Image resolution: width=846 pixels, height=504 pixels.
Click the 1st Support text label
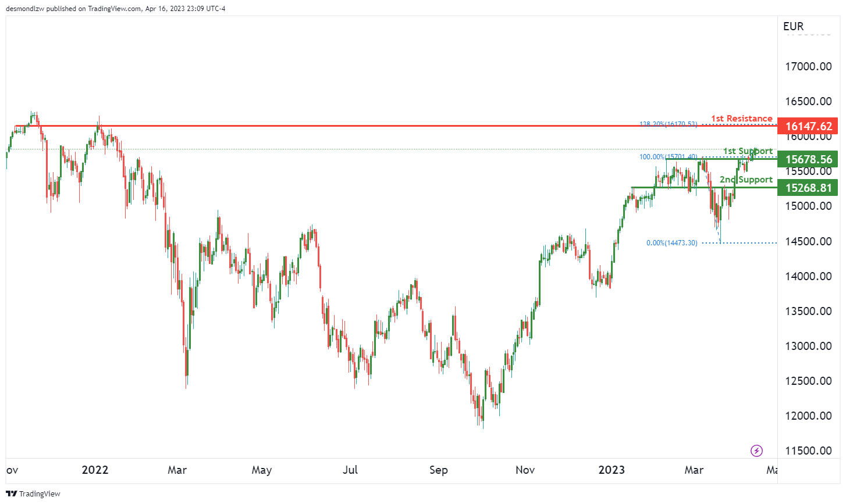coord(748,151)
